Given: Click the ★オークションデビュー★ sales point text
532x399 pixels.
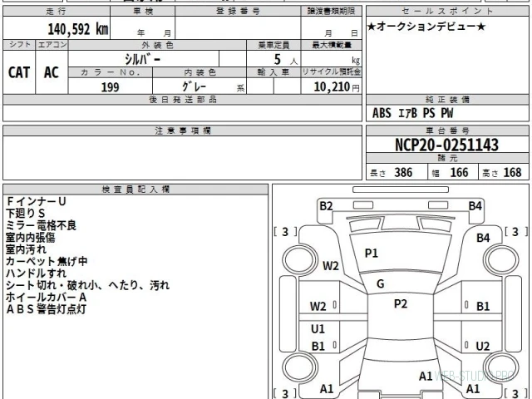Looking at the screenshot, I should pos(426,27).
